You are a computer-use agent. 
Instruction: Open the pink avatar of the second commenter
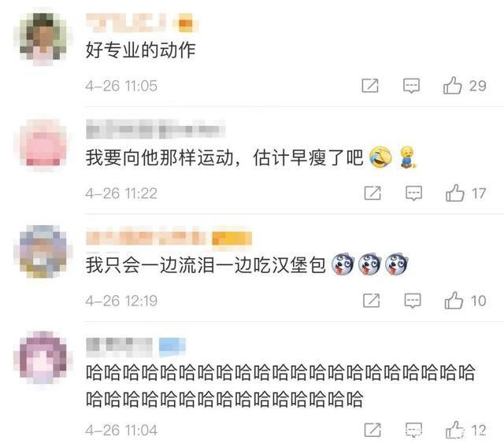click(x=43, y=145)
